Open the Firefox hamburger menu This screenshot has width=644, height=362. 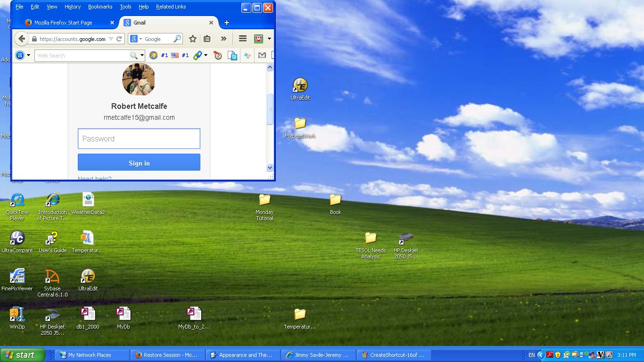pyautogui.click(x=243, y=39)
